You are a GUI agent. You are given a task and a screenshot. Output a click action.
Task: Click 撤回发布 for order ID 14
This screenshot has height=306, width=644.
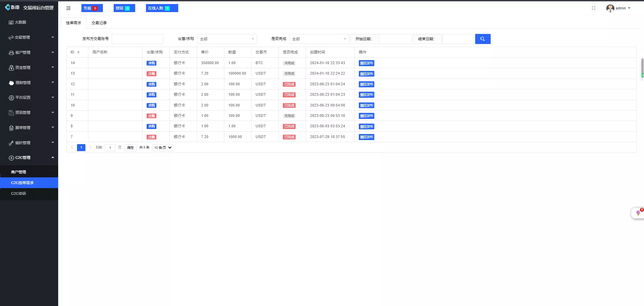point(366,63)
